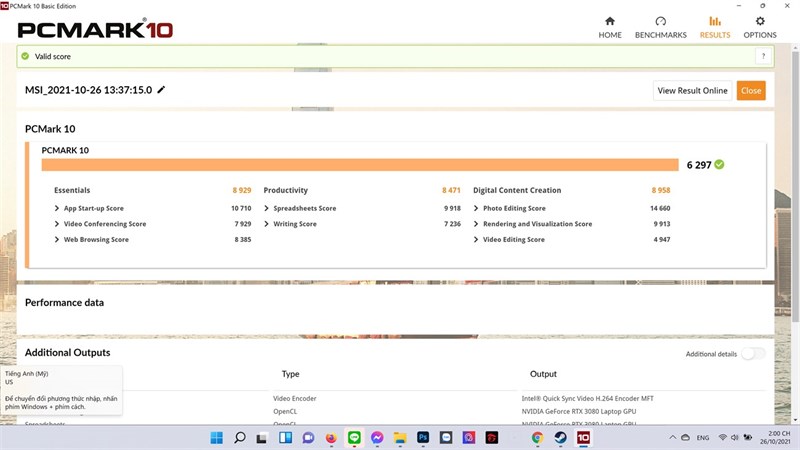Open Google Chrome from the taskbar

click(x=537, y=437)
